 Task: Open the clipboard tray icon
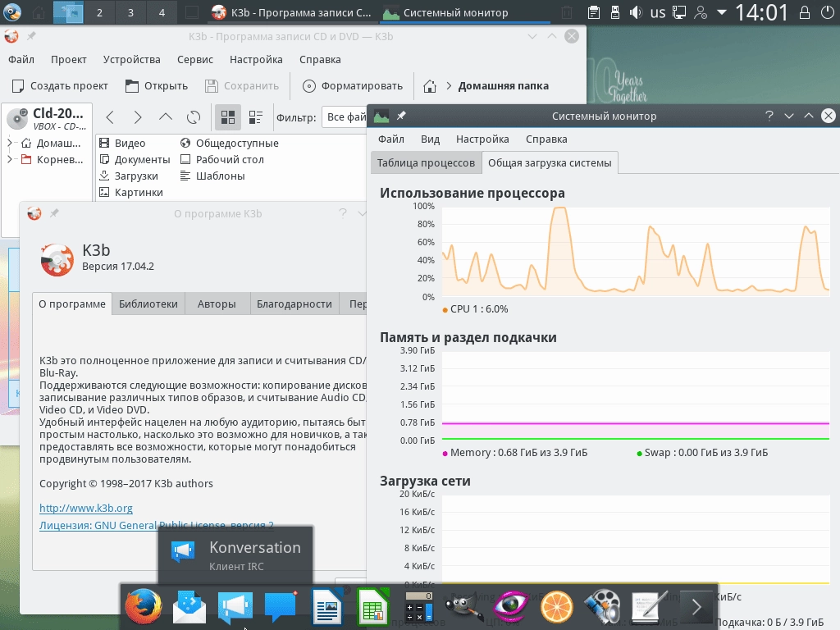(x=593, y=12)
